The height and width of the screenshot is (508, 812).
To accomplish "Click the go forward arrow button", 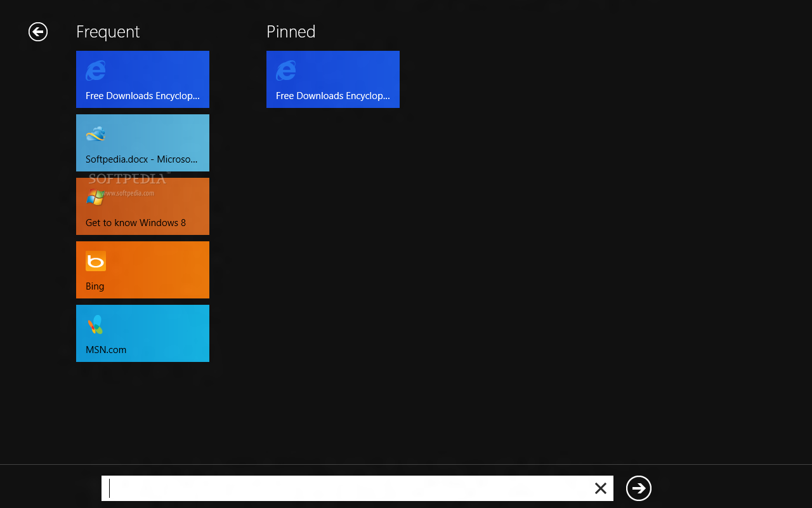I will (x=639, y=488).
